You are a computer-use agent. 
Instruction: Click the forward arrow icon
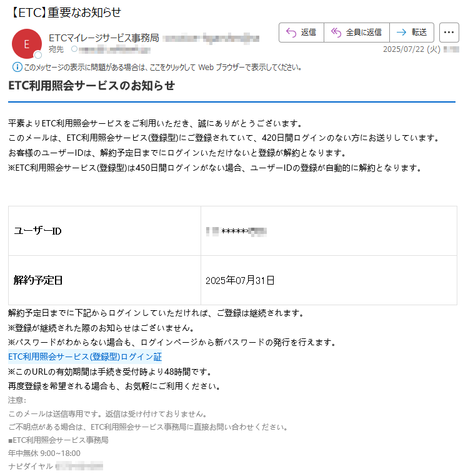pos(401,33)
